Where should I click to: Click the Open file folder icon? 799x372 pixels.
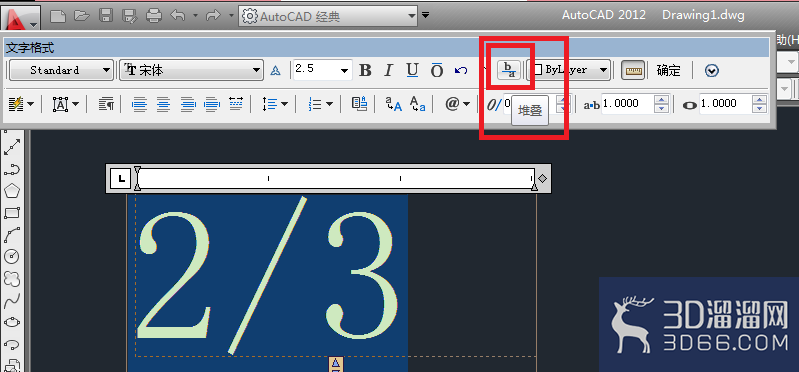(82, 16)
